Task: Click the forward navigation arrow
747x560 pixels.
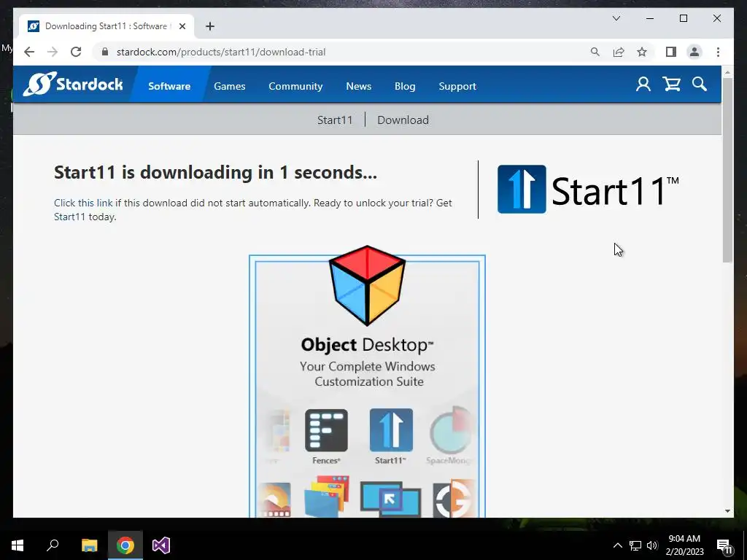Action: [x=53, y=52]
